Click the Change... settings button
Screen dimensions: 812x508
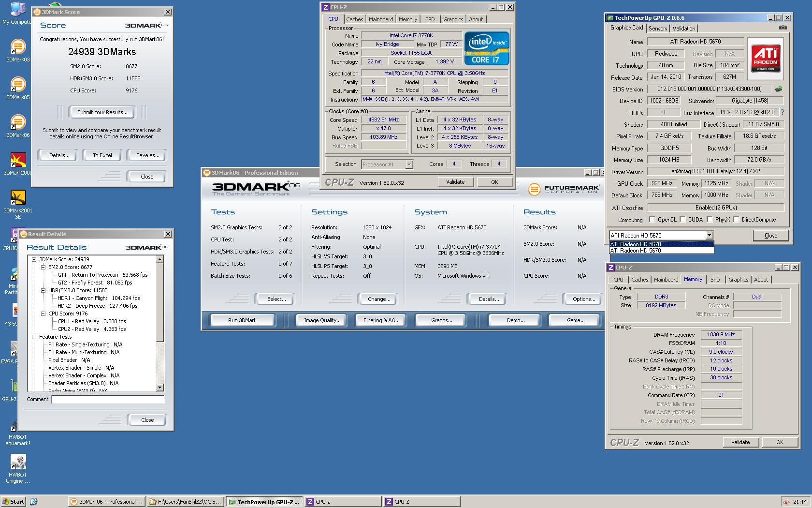(379, 299)
